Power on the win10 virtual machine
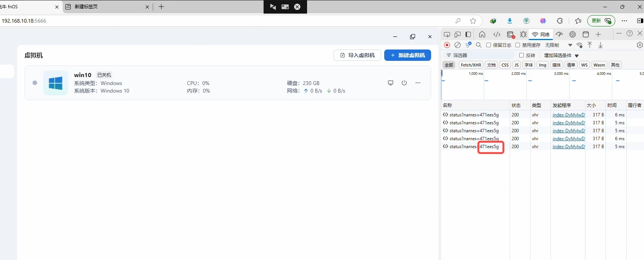The image size is (644, 260). point(404,83)
